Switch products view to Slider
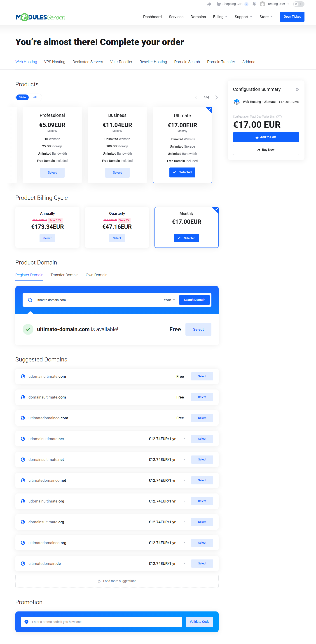Viewport: 316px width, 644px height. (x=23, y=97)
